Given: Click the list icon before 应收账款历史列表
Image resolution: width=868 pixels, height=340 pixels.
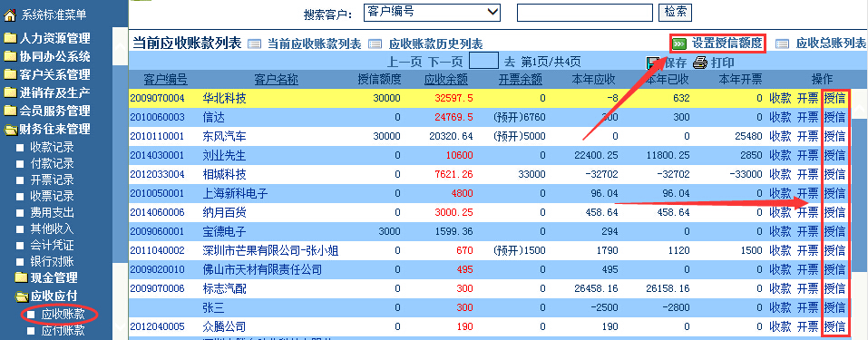Looking at the screenshot, I should coord(375,44).
